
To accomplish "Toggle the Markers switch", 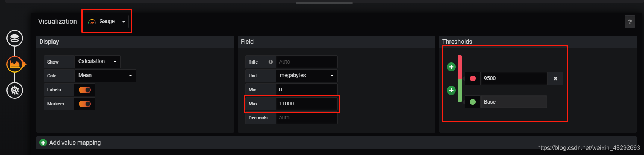I will tap(85, 104).
